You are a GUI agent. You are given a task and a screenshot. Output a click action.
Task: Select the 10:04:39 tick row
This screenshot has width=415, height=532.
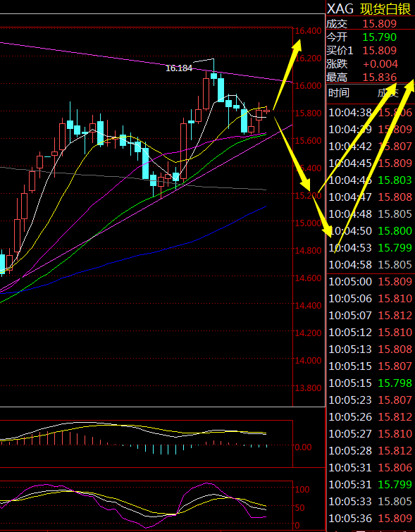coord(370,129)
